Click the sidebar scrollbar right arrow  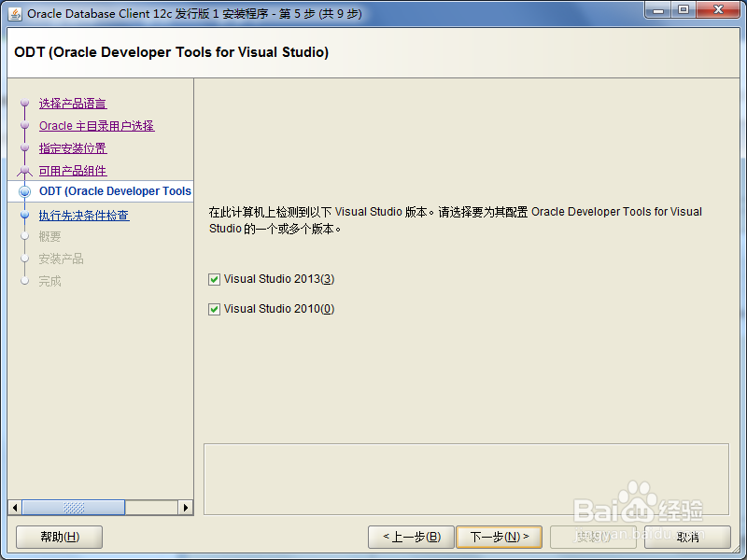pyautogui.click(x=185, y=508)
